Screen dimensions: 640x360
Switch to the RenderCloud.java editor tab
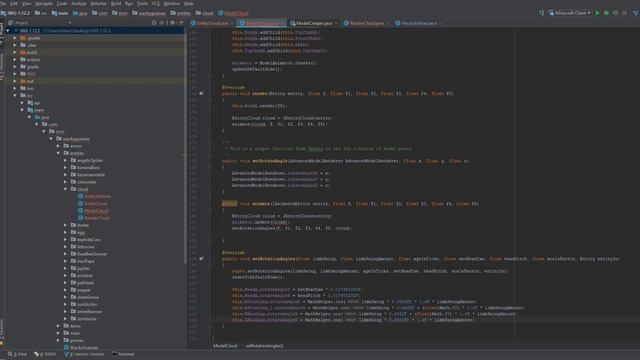(367, 23)
